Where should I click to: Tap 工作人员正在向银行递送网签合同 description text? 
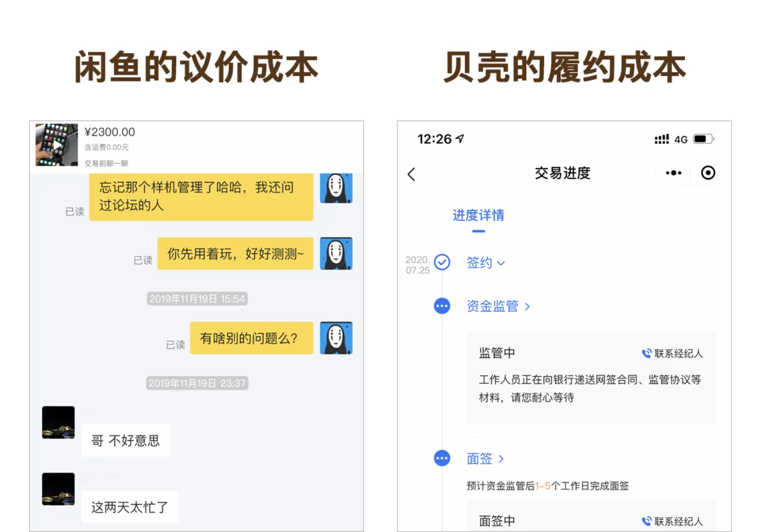(590, 389)
